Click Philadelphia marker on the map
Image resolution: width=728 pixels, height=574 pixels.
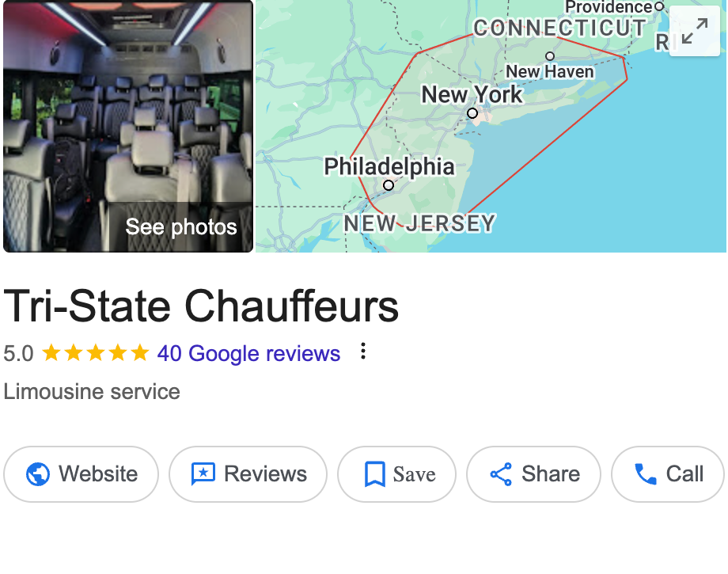pos(389,185)
